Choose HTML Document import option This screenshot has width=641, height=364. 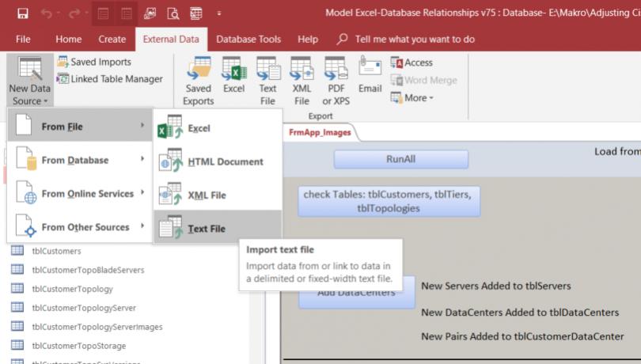pos(218,161)
